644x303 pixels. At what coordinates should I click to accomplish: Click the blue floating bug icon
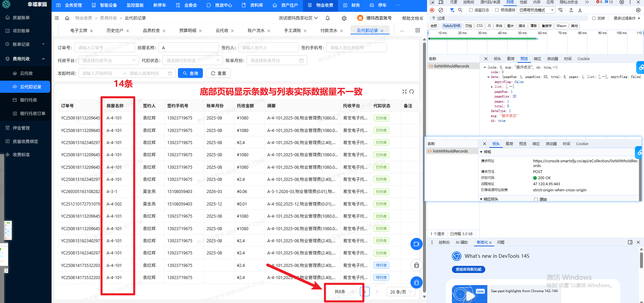click(417, 282)
